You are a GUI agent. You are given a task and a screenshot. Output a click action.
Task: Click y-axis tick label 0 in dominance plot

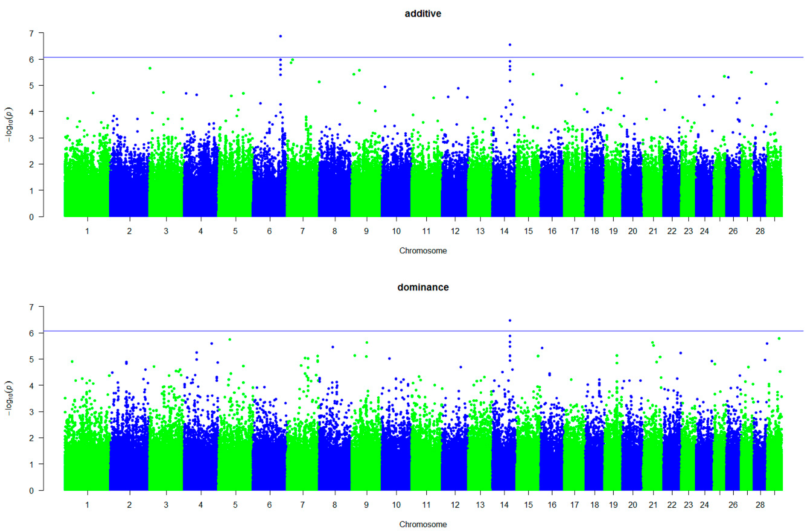(32, 491)
